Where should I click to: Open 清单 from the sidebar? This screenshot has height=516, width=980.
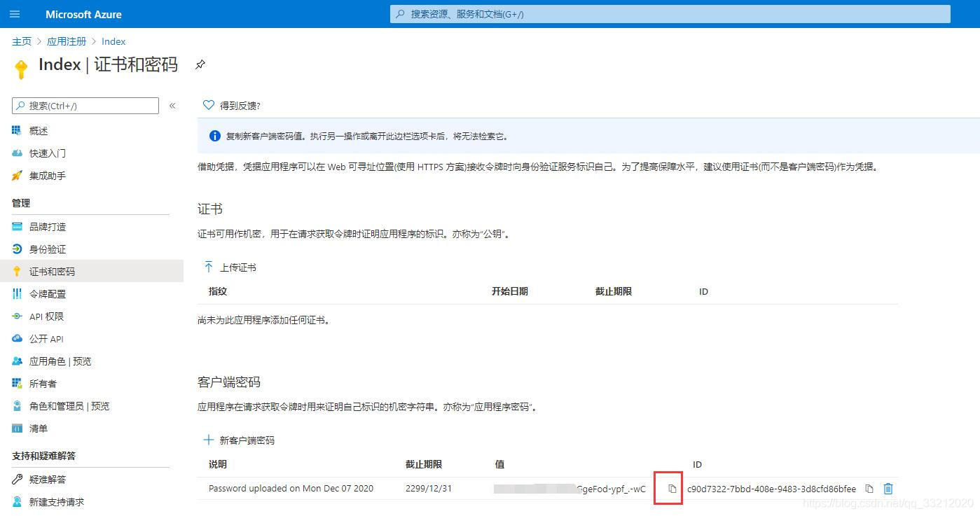(39, 428)
